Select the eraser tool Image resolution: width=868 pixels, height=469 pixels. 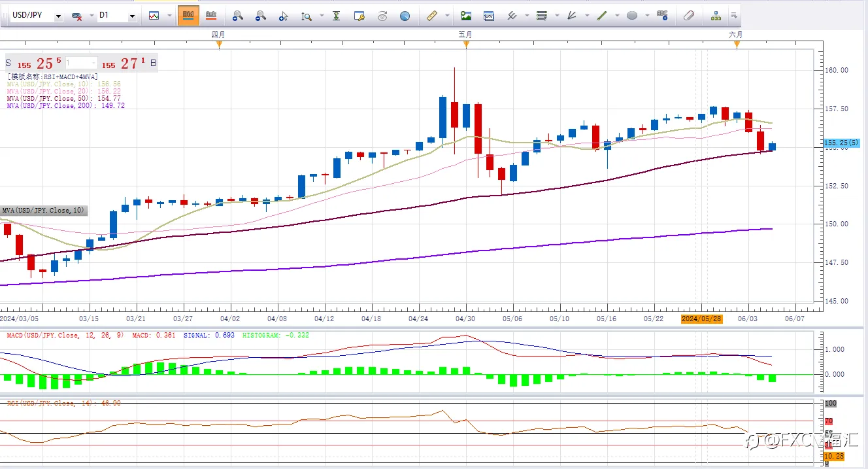(688, 16)
